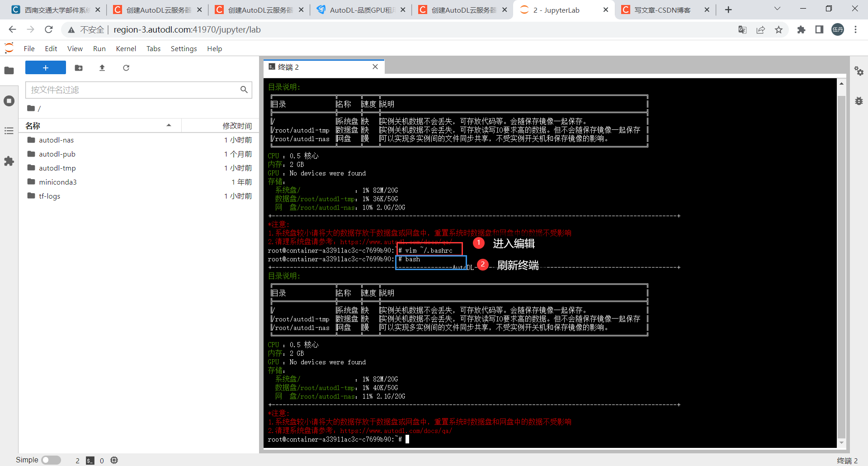Open Chrome three-dot menu
This screenshot has width=868, height=466.
(855, 30)
